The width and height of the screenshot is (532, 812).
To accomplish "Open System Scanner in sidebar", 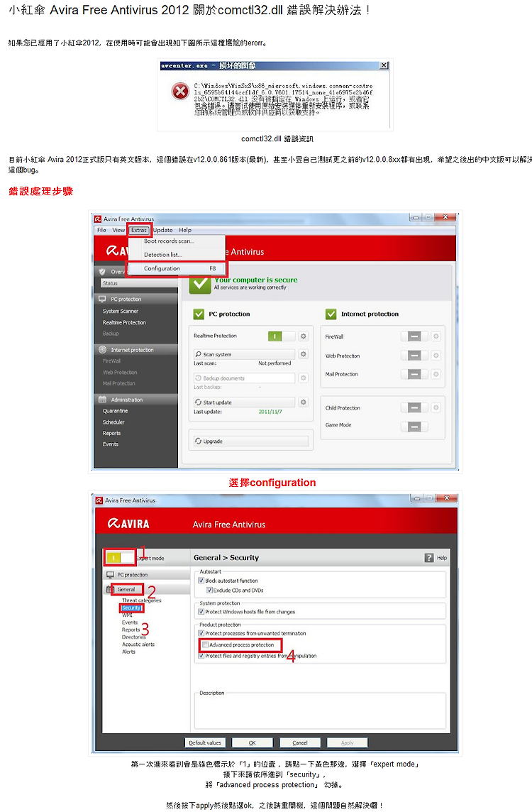I will click(121, 311).
